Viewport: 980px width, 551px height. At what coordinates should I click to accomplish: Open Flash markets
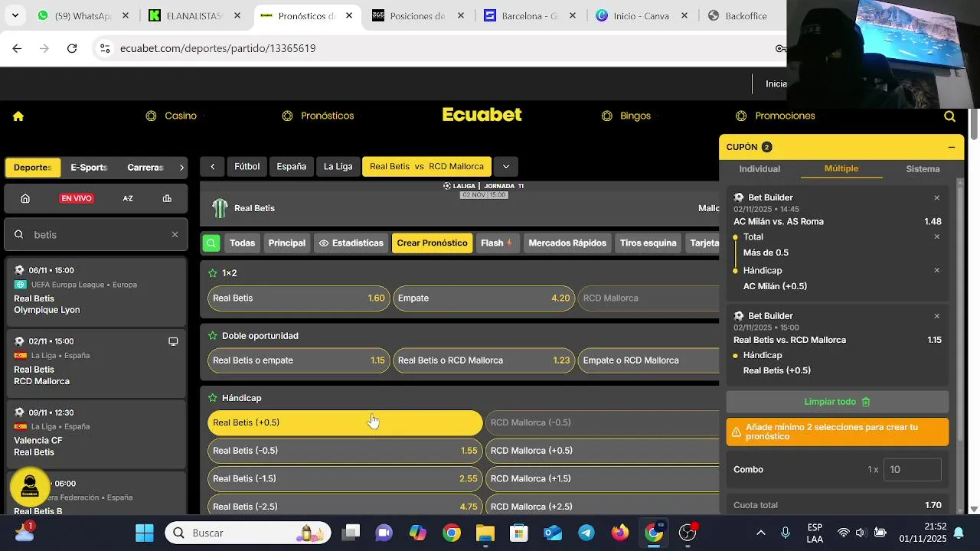497,243
